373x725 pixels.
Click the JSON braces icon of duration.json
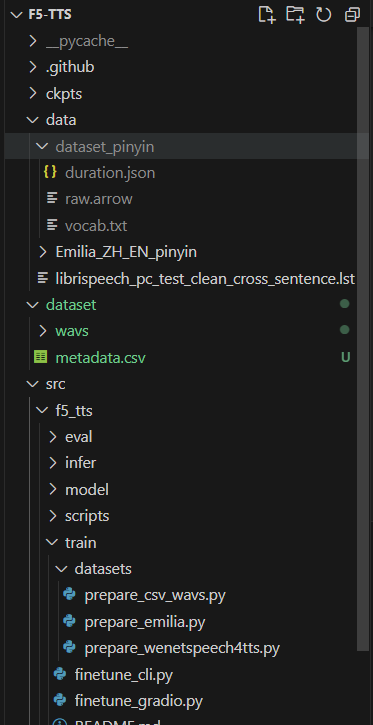point(50,172)
